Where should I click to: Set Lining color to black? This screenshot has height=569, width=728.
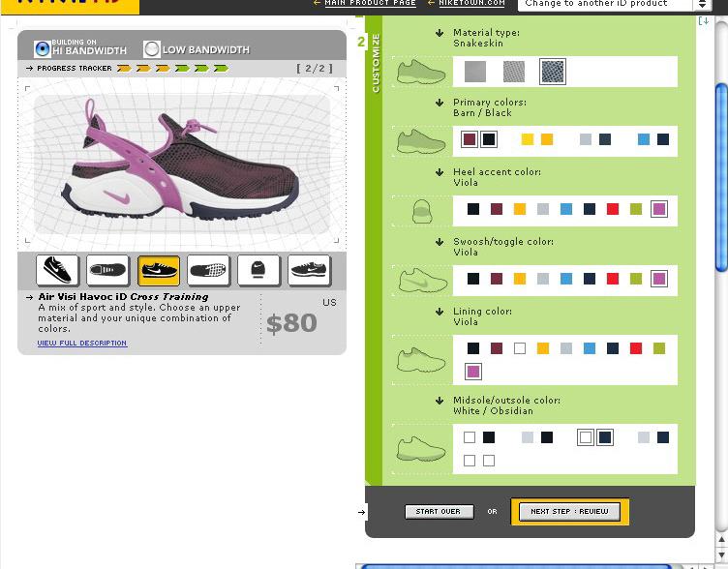click(473, 348)
